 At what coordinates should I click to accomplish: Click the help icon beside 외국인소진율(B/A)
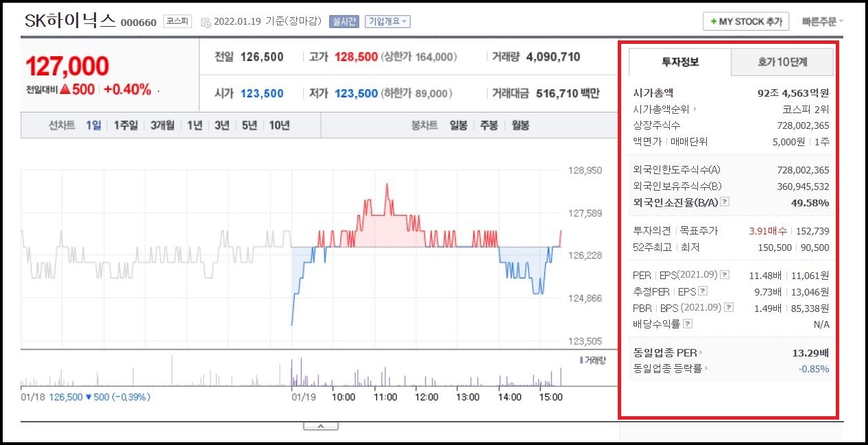click(725, 202)
